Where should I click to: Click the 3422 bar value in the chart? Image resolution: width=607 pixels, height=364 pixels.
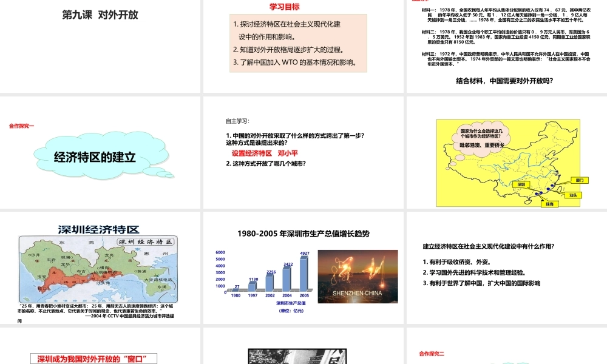coord(288,264)
